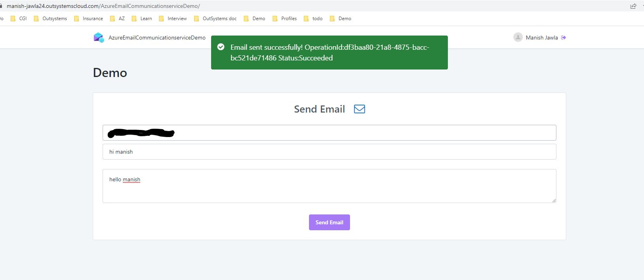Image resolution: width=644 pixels, height=280 pixels.
Task: Click the AzureEmailCommunicationserviceDemo app title link
Action: click(157, 38)
